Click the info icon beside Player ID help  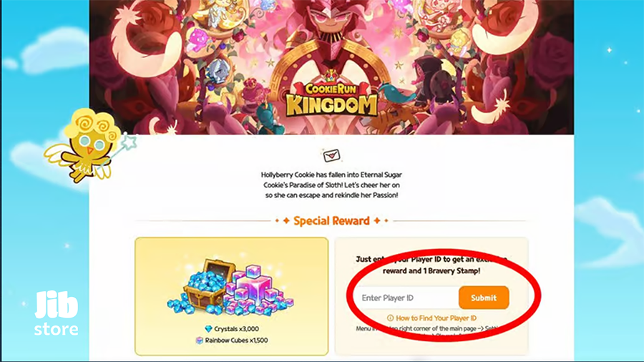pyautogui.click(x=390, y=318)
